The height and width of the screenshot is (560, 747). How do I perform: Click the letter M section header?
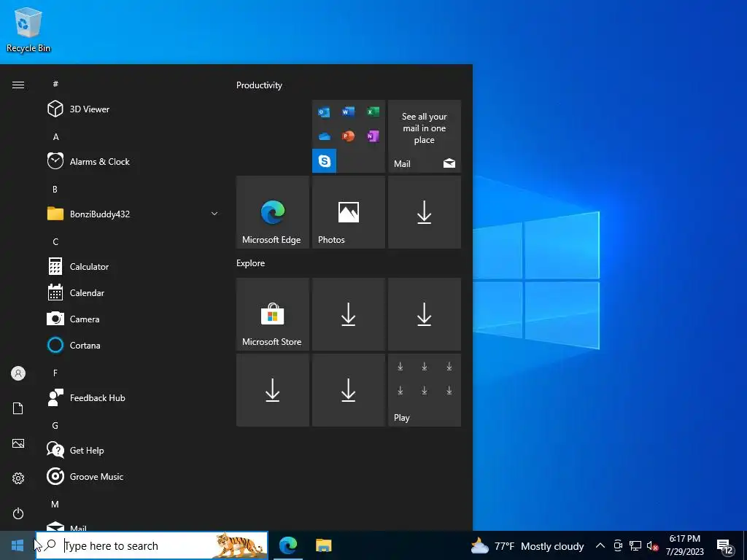[x=55, y=505]
